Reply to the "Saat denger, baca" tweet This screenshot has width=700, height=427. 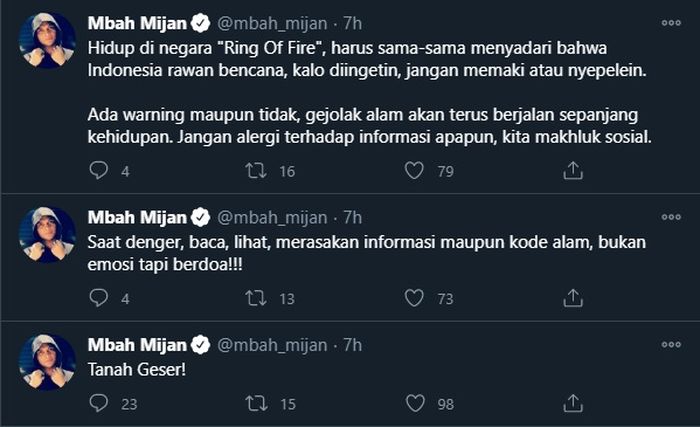click(x=98, y=297)
